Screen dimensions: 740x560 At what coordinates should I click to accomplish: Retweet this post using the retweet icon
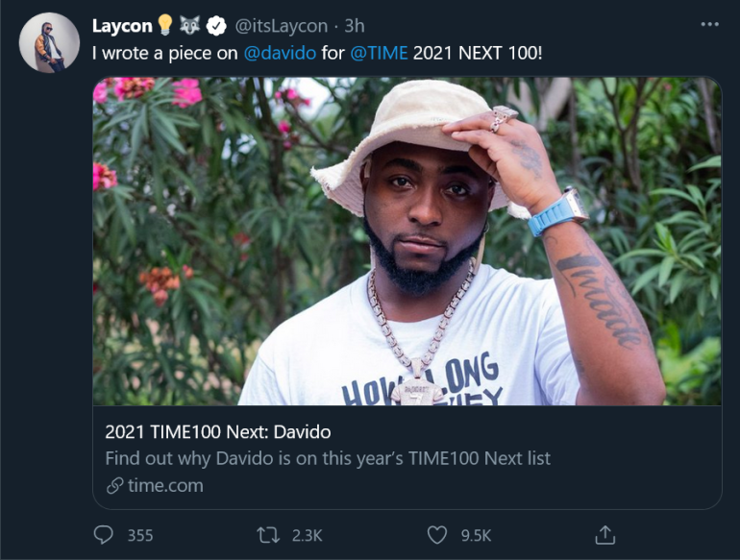point(268,534)
